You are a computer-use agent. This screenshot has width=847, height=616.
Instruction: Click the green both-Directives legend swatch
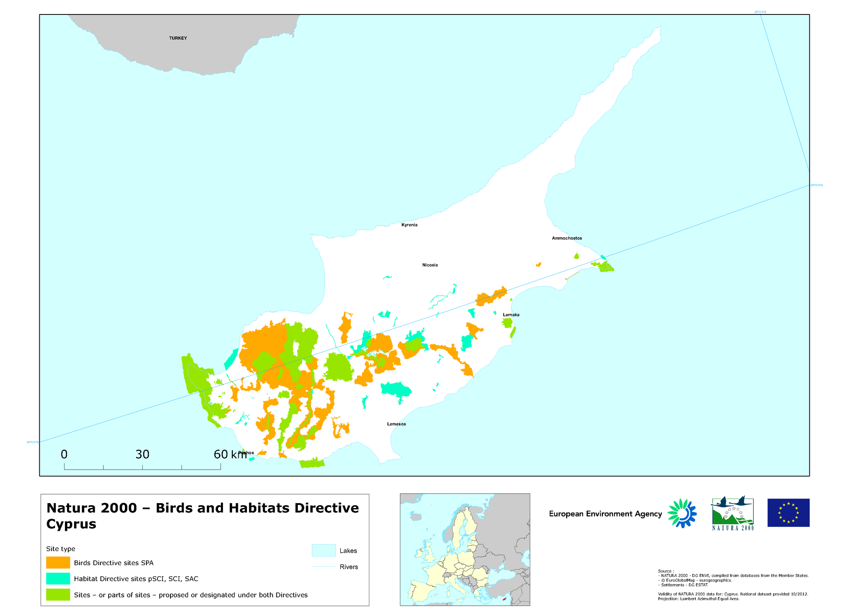[x=58, y=595]
